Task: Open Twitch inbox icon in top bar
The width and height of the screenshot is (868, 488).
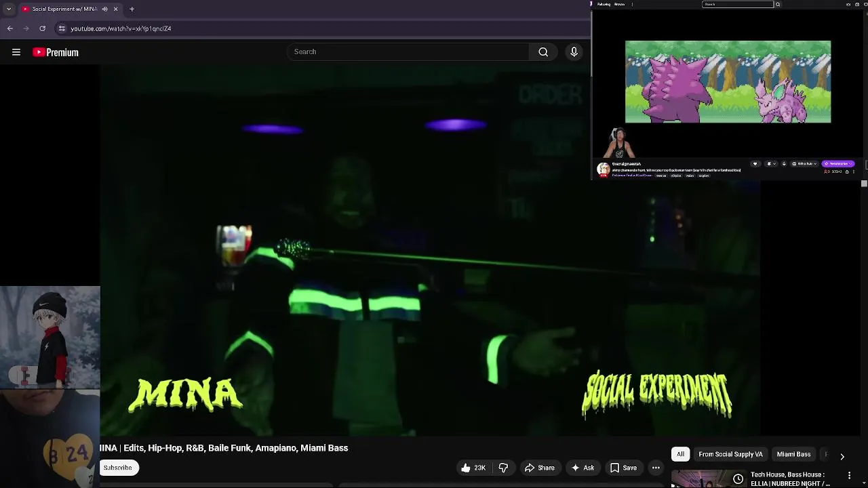Action: [x=857, y=4]
